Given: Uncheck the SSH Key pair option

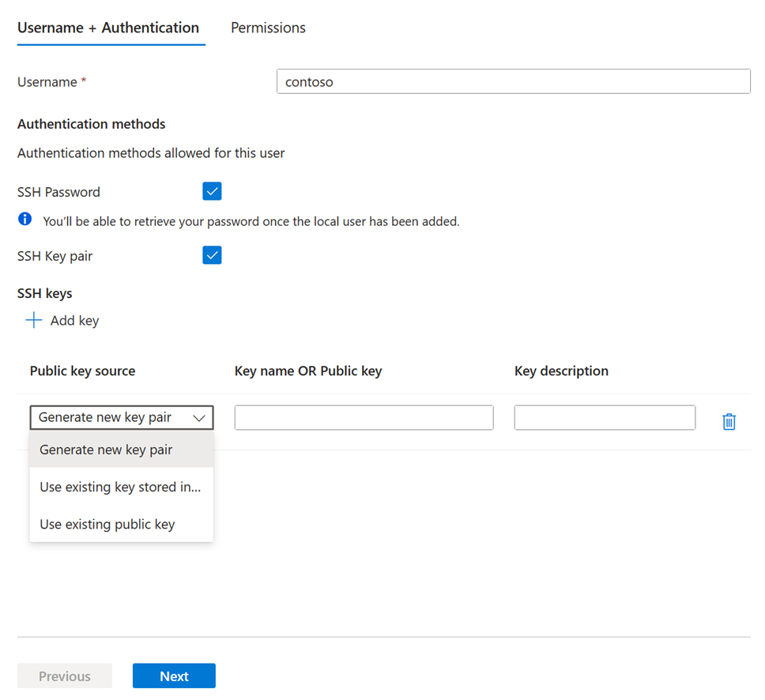Looking at the screenshot, I should point(212,254).
